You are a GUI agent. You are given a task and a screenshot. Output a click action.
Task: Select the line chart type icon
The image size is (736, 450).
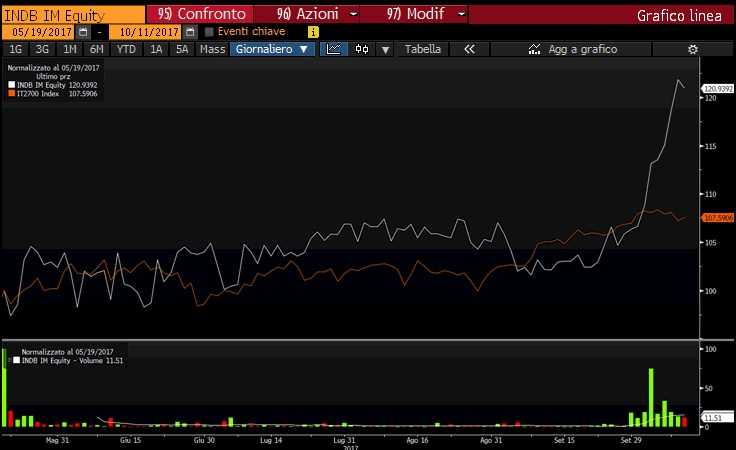point(336,49)
